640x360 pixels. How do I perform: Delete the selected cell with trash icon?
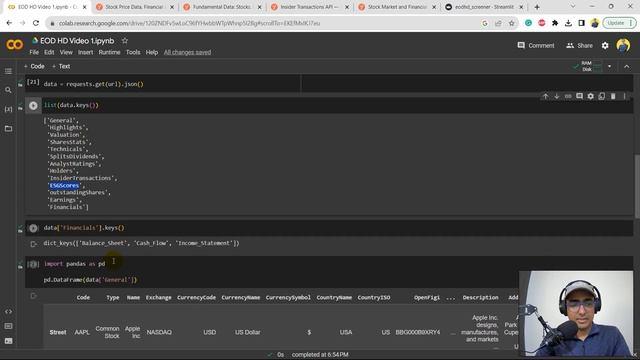[x=613, y=96]
